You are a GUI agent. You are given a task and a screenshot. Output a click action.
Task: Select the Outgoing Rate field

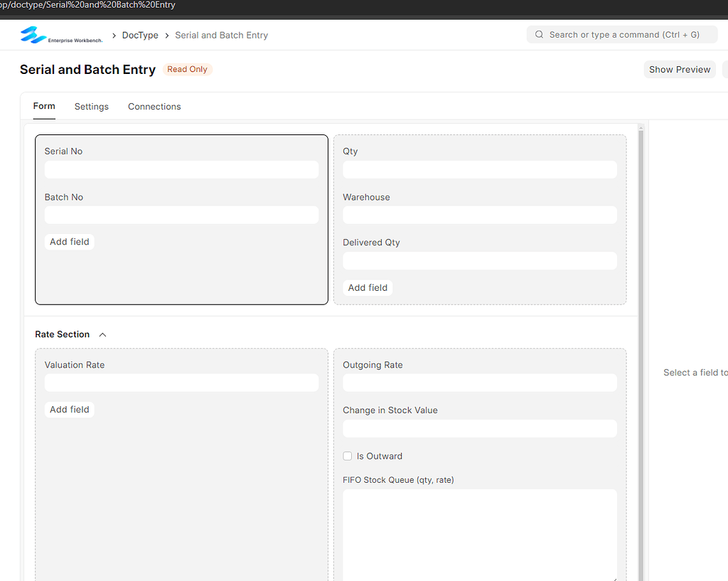479,383
